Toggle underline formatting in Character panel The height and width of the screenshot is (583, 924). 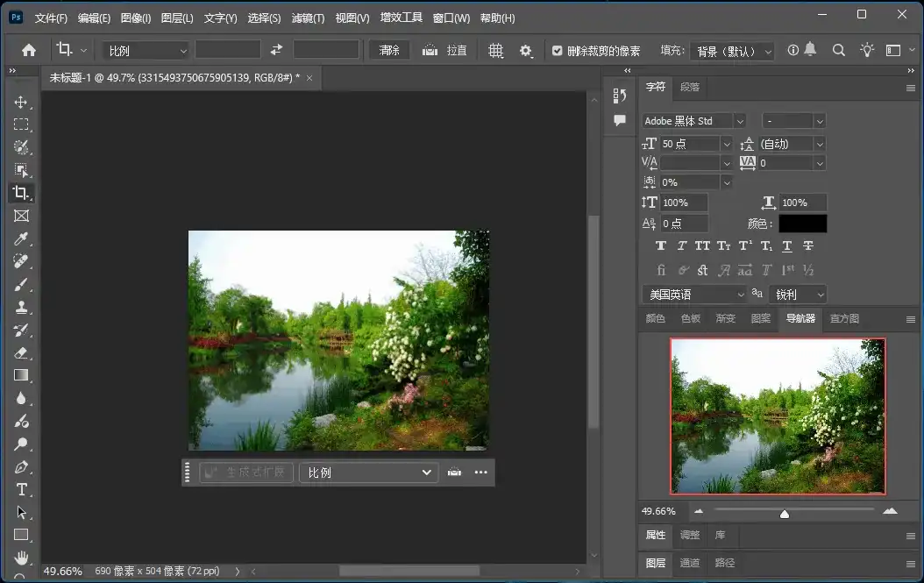pos(786,245)
